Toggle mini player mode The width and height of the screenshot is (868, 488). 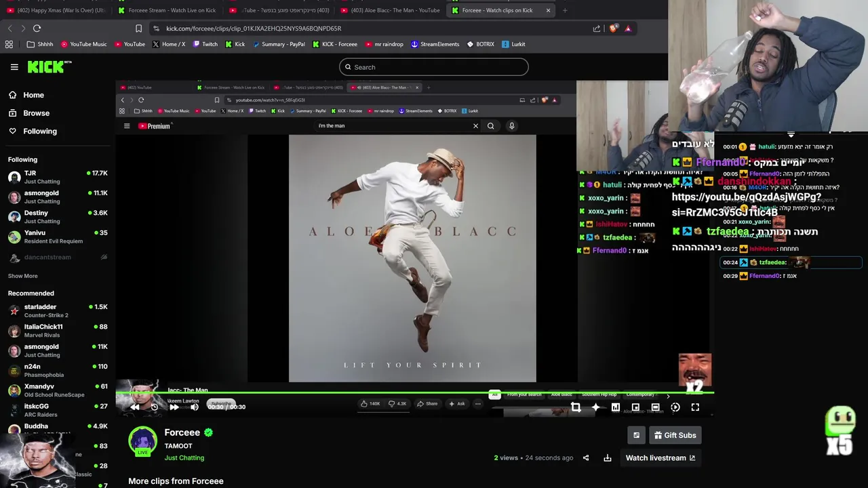point(635,407)
